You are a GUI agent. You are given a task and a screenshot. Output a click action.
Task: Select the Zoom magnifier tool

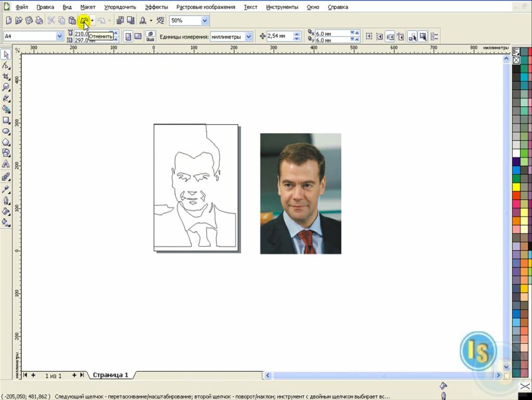(6, 87)
